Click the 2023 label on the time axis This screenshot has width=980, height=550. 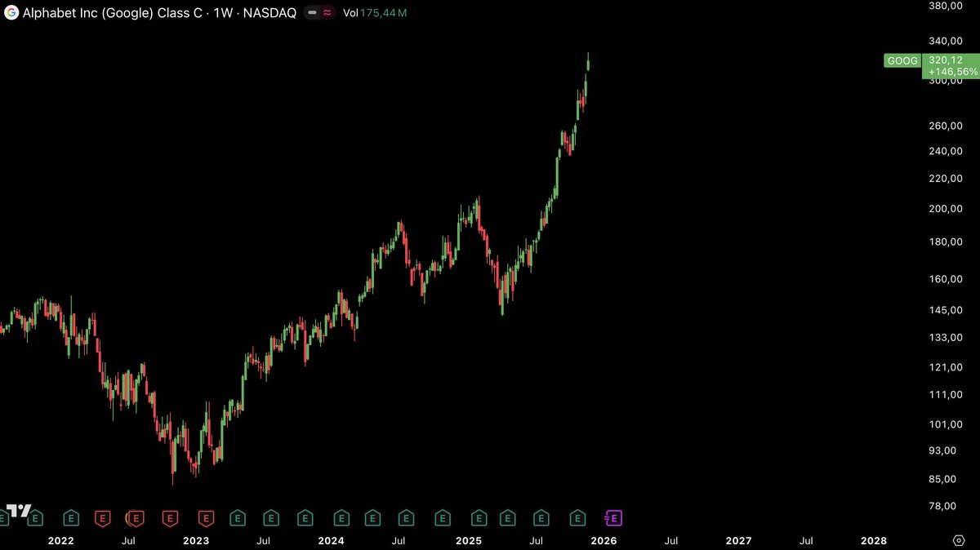click(196, 540)
